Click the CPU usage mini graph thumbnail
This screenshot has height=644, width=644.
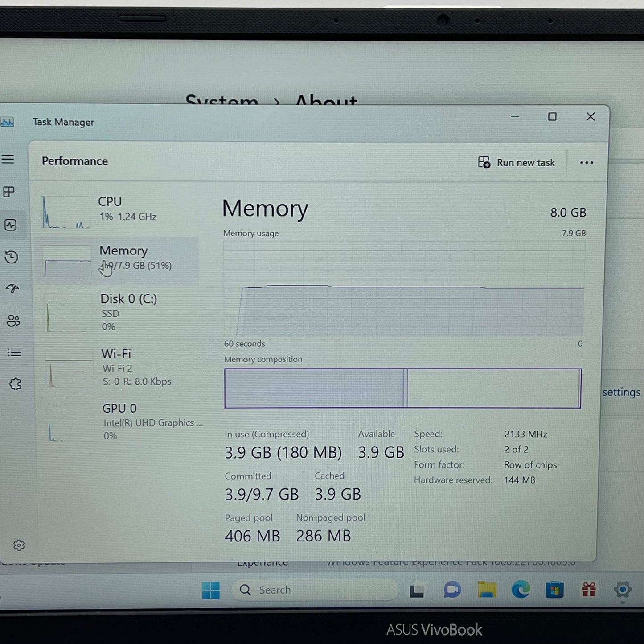coord(66,212)
